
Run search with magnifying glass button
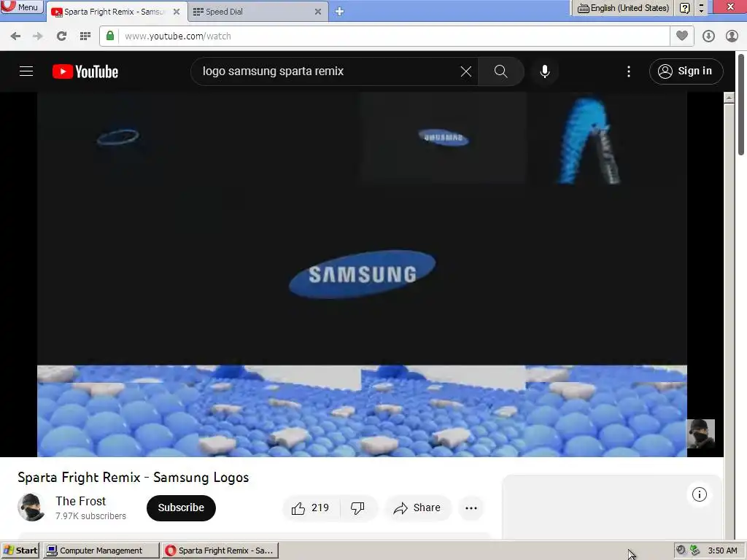[x=500, y=71]
